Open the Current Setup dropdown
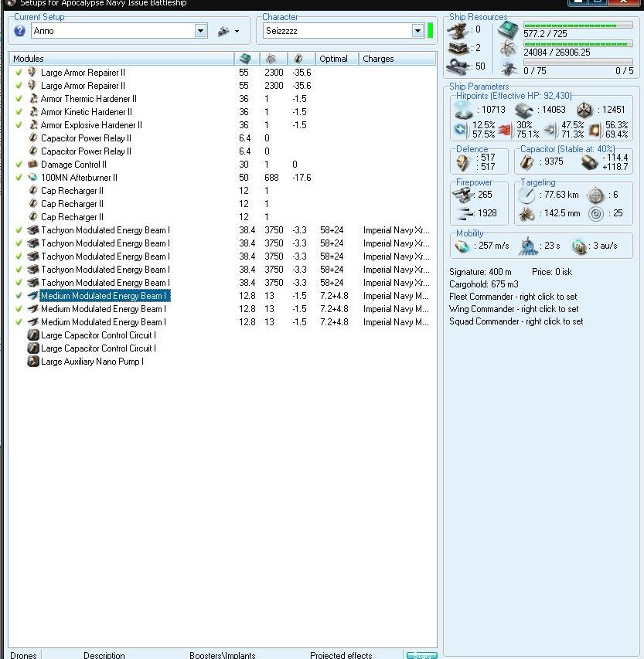The width and height of the screenshot is (644, 659). tap(201, 32)
